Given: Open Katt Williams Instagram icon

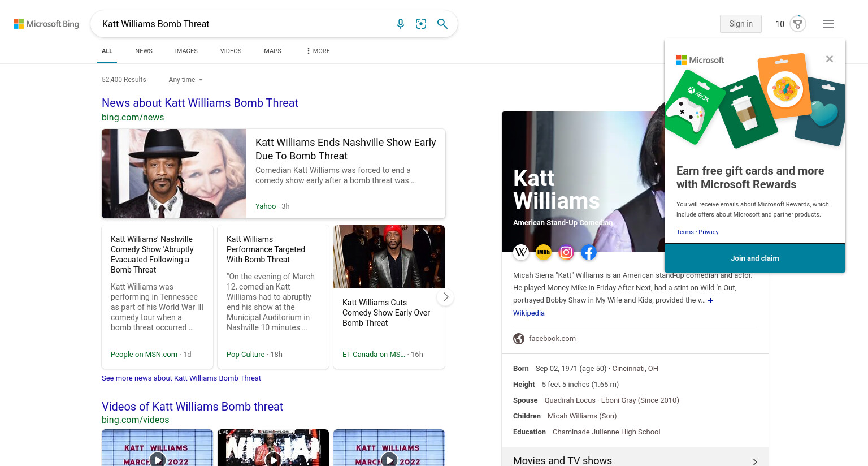Looking at the screenshot, I should pyautogui.click(x=566, y=252).
